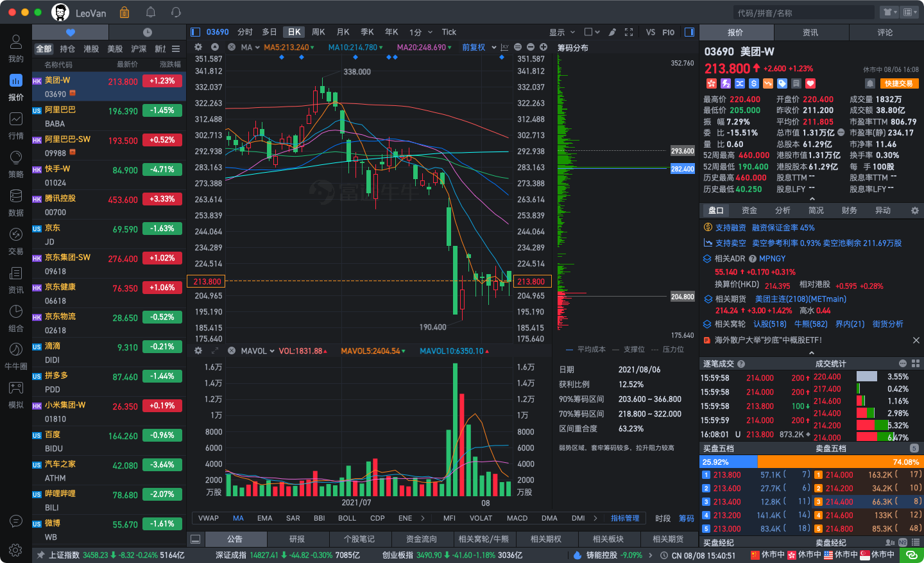Screen dimensions: 924x563
Task: Toggle the left panel visibility icon
Action: pyautogui.click(x=196, y=32)
